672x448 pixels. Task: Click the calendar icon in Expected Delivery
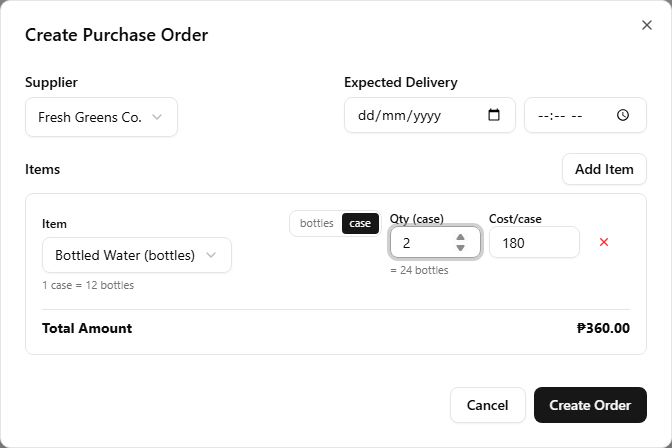pyautogui.click(x=494, y=115)
